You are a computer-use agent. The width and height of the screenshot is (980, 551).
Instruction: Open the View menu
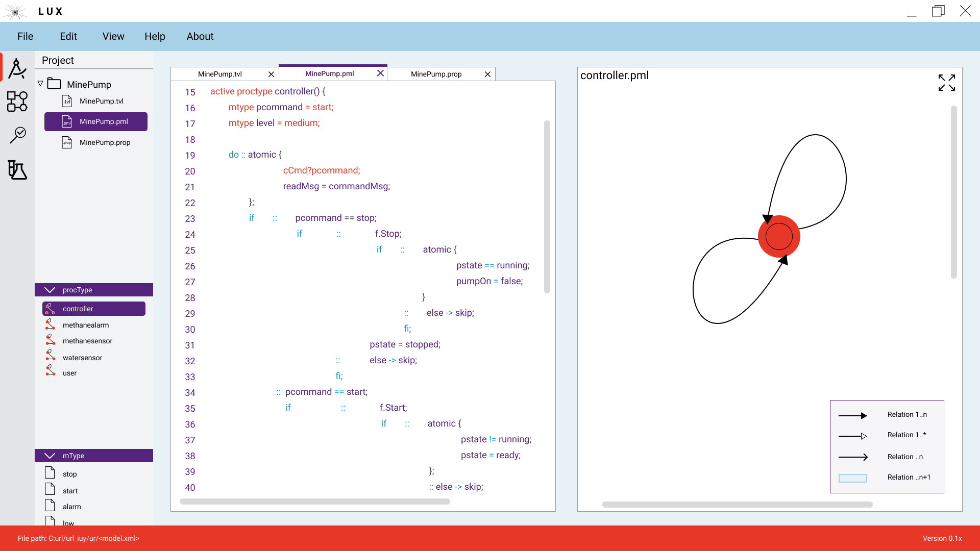[x=113, y=36]
